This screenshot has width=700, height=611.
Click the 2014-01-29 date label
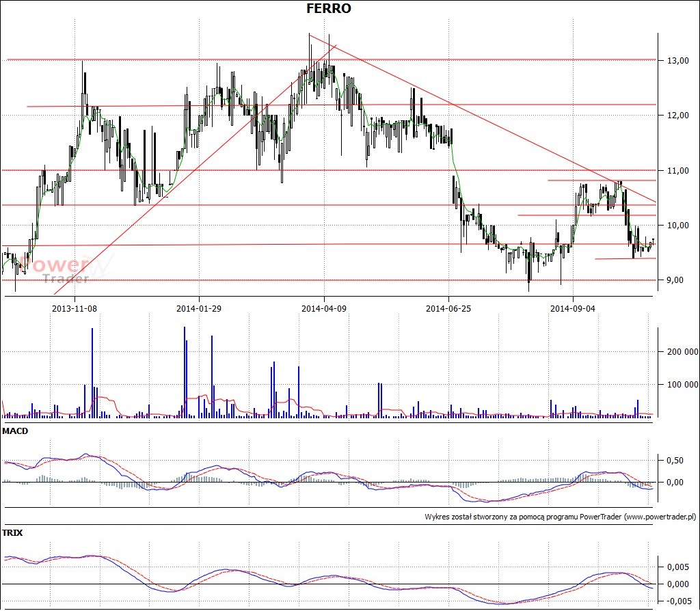click(x=199, y=308)
